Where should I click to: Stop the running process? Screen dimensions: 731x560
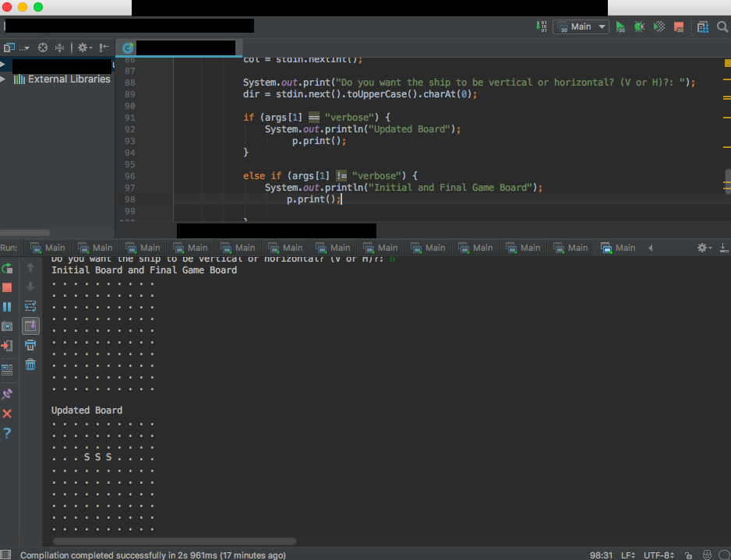pyautogui.click(x=7, y=287)
